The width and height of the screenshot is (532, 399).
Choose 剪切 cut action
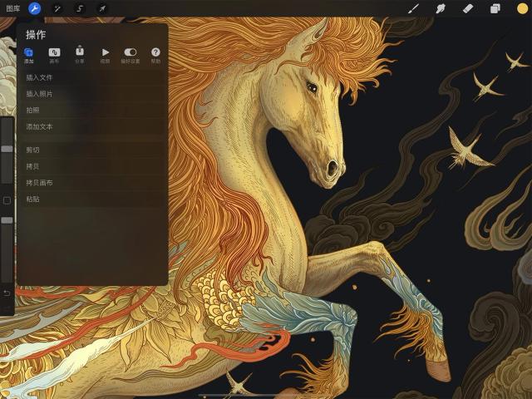click(x=92, y=150)
